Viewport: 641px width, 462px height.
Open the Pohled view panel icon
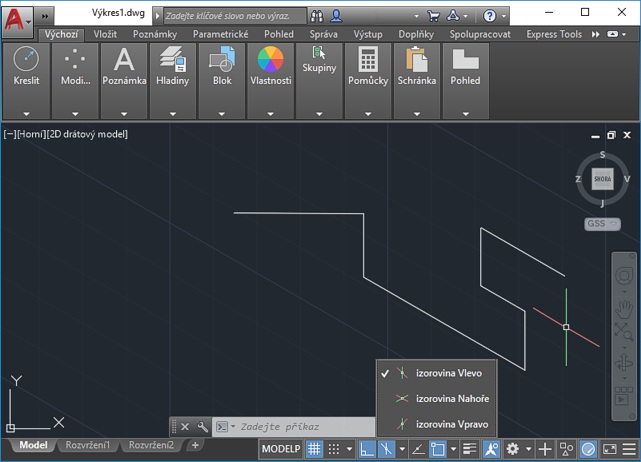[x=465, y=60]
